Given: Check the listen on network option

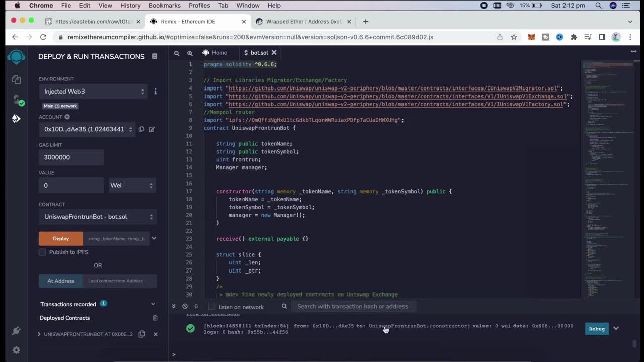Looking at the screenshot, I should (212, 307).
